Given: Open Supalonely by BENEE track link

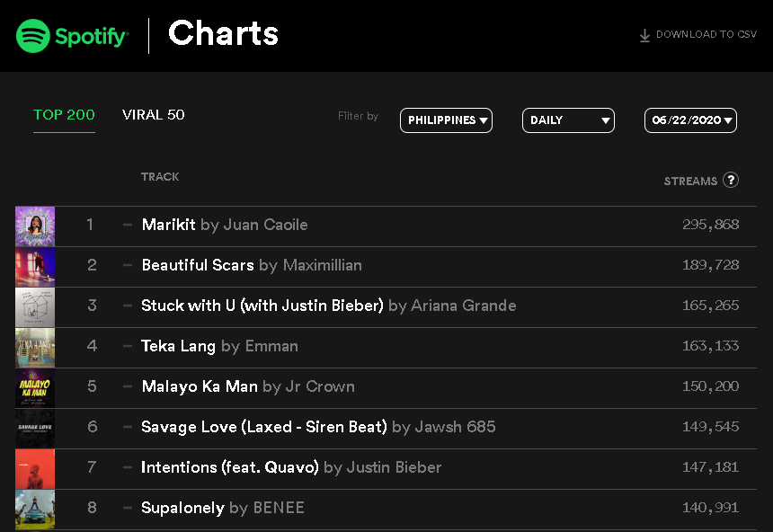Looking at the screenshot, I should pos(223,508).
